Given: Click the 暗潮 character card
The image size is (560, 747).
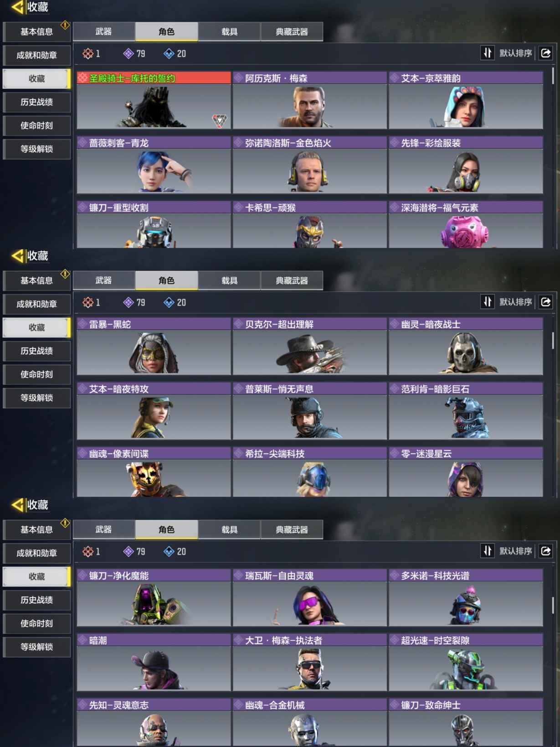Looking at the screenshot, I should 154,663.
